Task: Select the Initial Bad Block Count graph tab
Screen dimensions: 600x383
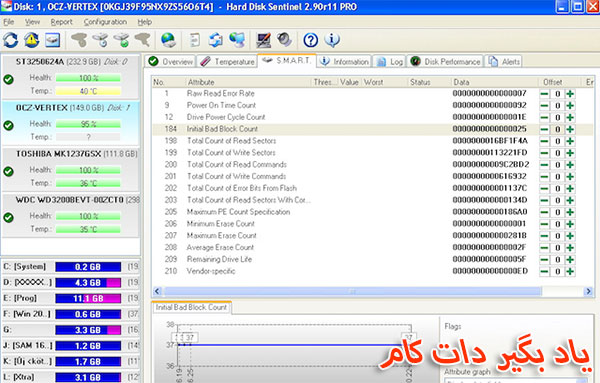Action: 191,307
